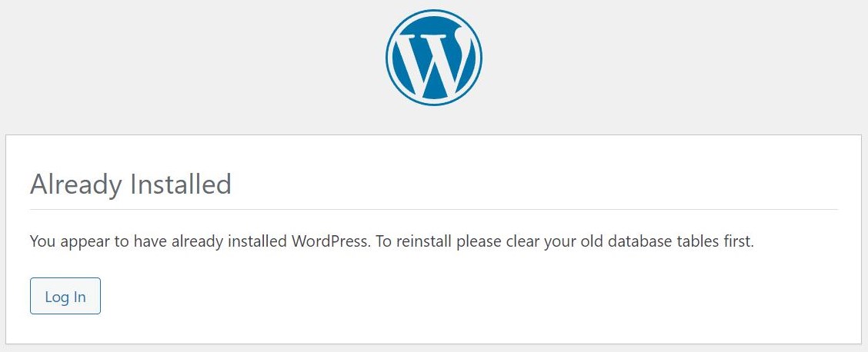Click the "Already Installed" heading
Image resolution: width=868 pixels, height=352 pixels.
(x=130, y=185)
